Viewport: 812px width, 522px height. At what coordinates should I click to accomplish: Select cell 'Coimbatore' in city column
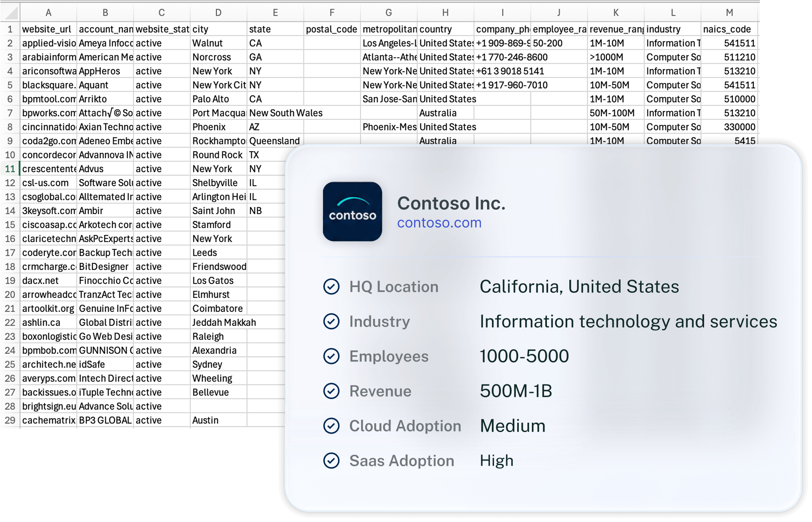(219, 309)
